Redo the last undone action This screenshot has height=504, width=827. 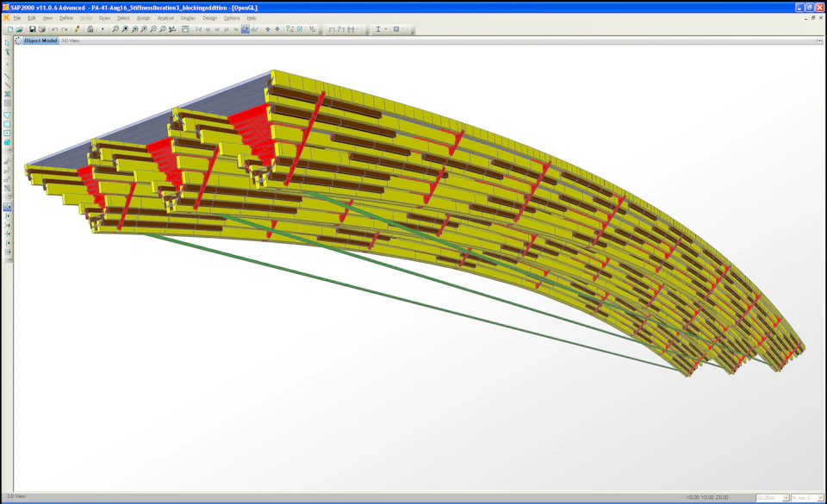65,29
